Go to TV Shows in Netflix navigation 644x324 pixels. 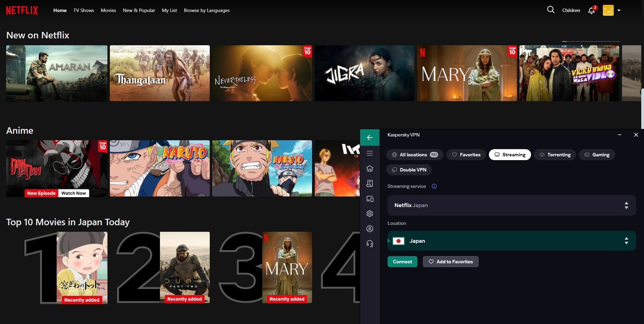[83, 10]
